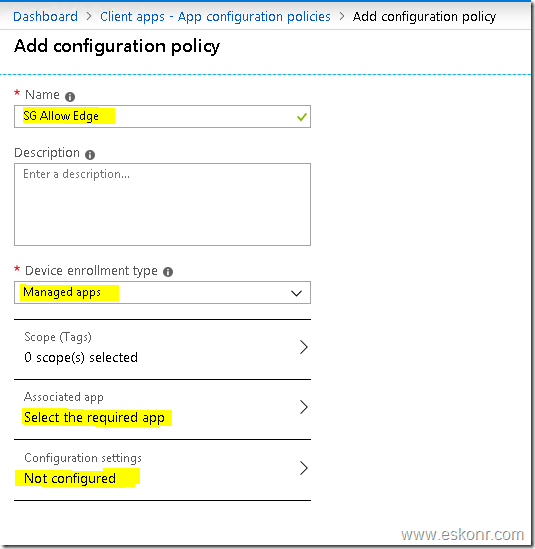Click the chevron arrow for Scope (Tags)
Screen dimensions: 535x549
tap(304, 347)
